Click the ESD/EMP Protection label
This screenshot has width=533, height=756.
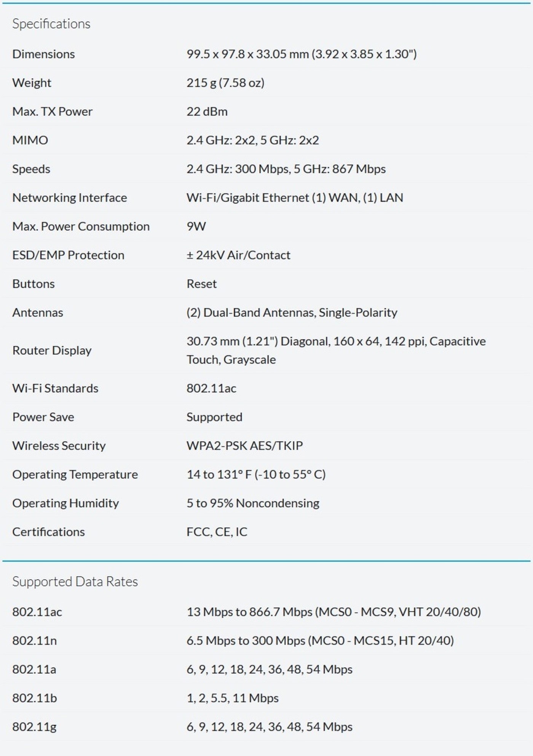[68, 255]
